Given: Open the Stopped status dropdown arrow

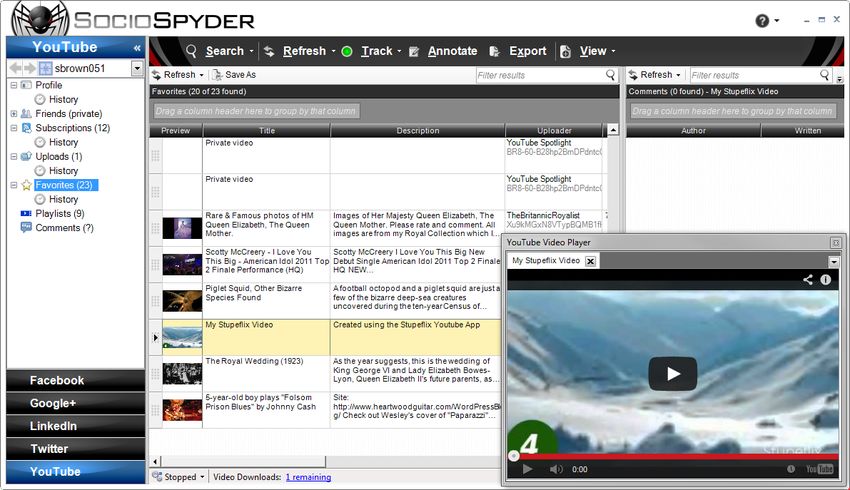Looking at the screenshot, I should coord(202,477).
